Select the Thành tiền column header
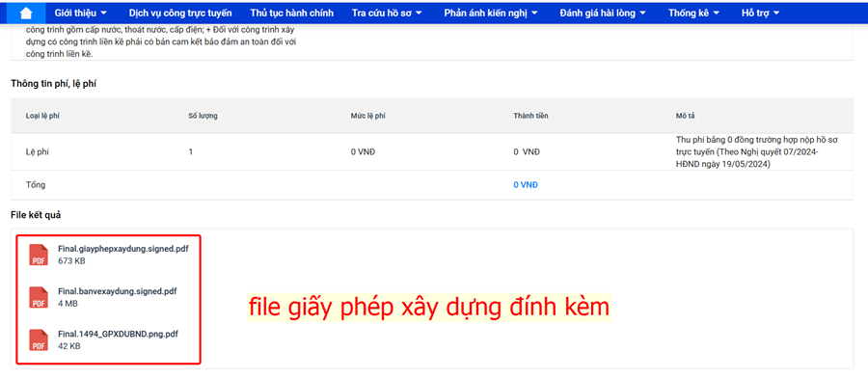The image size is (868, 379). click(x=530, y=116)
